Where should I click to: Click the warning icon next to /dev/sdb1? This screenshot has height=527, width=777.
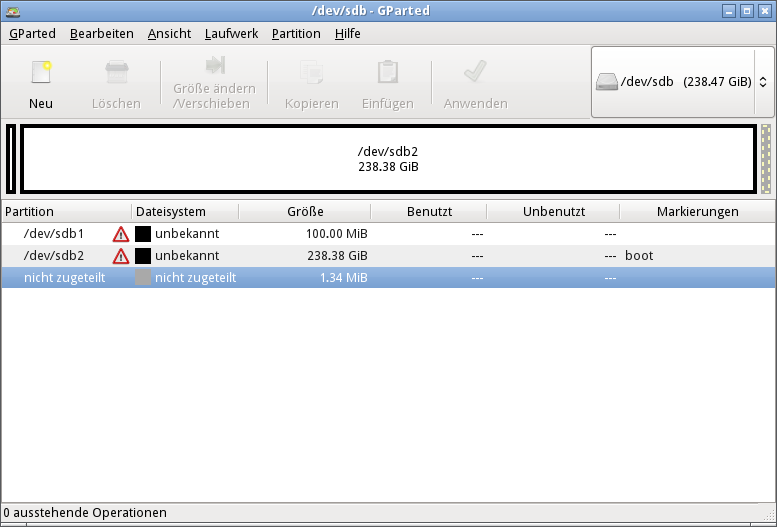121,234
